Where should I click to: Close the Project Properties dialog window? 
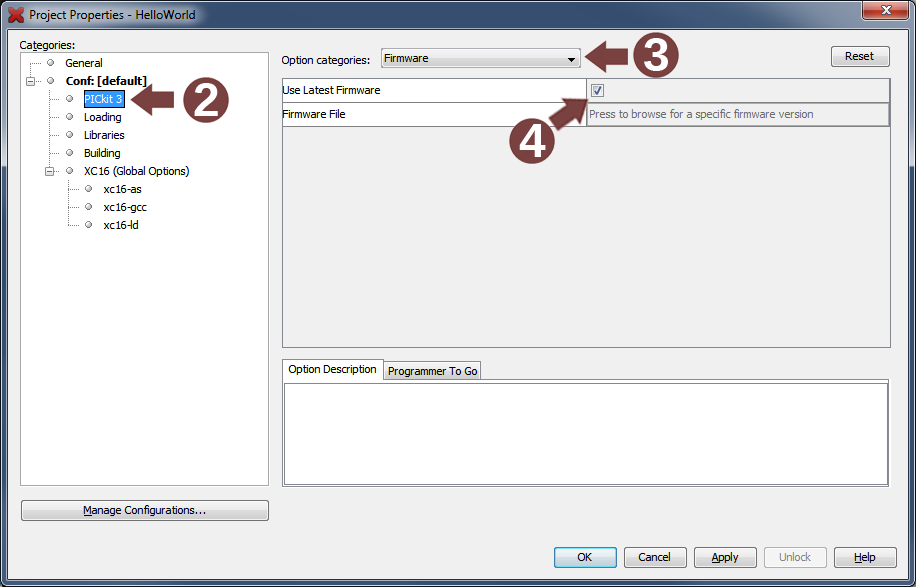pos(884,11)
